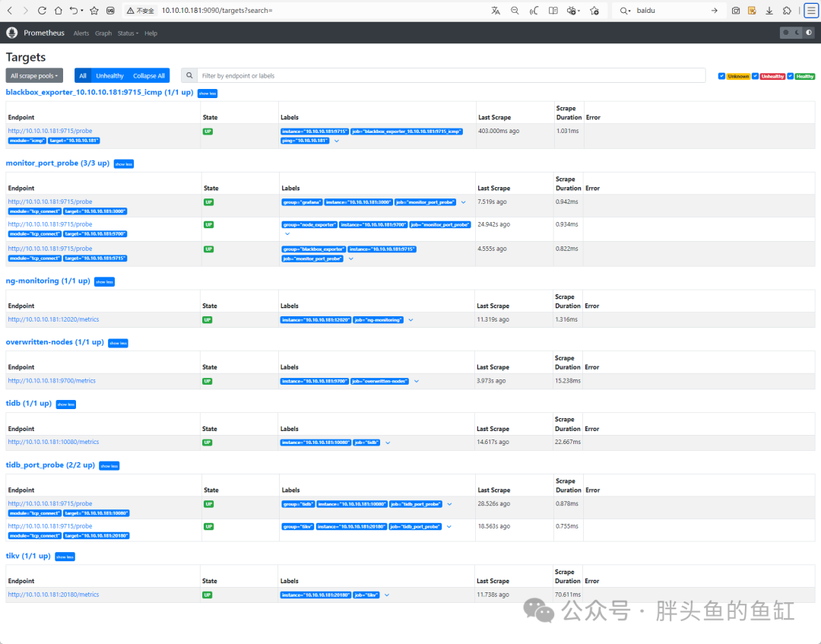This screenshot has width=821, height=644.
Task: Click the add-to-favorites star with plus icon
Action: coord(594,11)
